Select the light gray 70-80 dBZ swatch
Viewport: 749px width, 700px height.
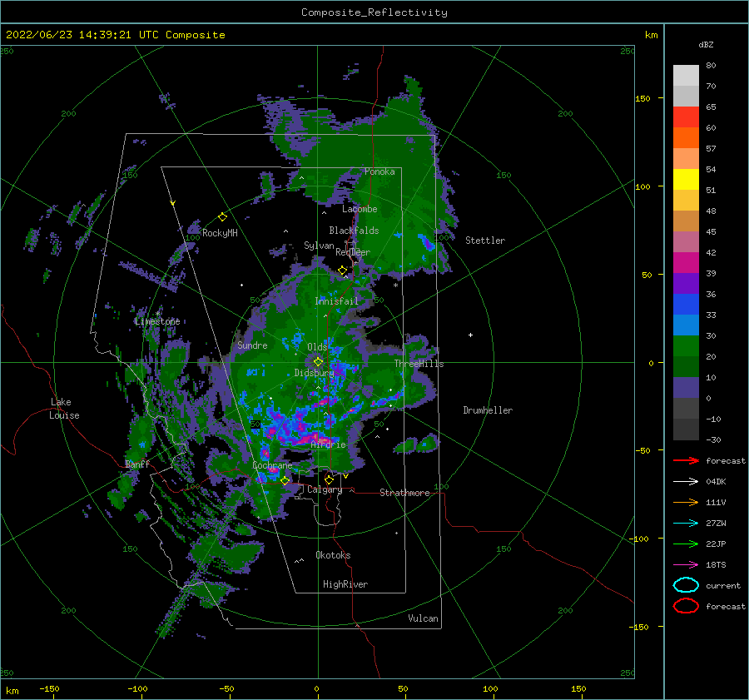coord(686,76)
